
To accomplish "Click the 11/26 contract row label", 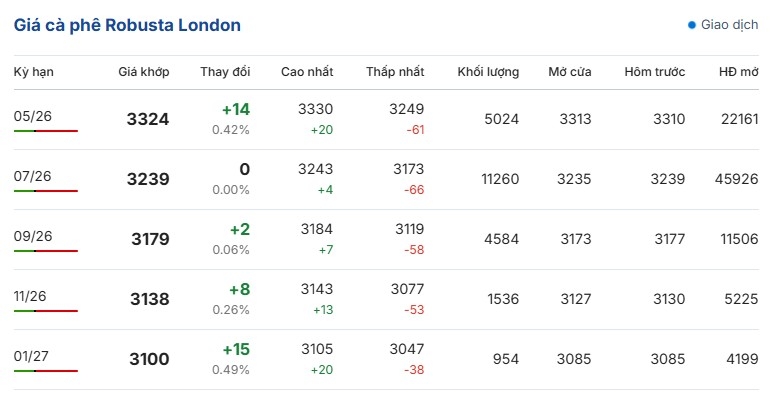I will coord(30,296).
